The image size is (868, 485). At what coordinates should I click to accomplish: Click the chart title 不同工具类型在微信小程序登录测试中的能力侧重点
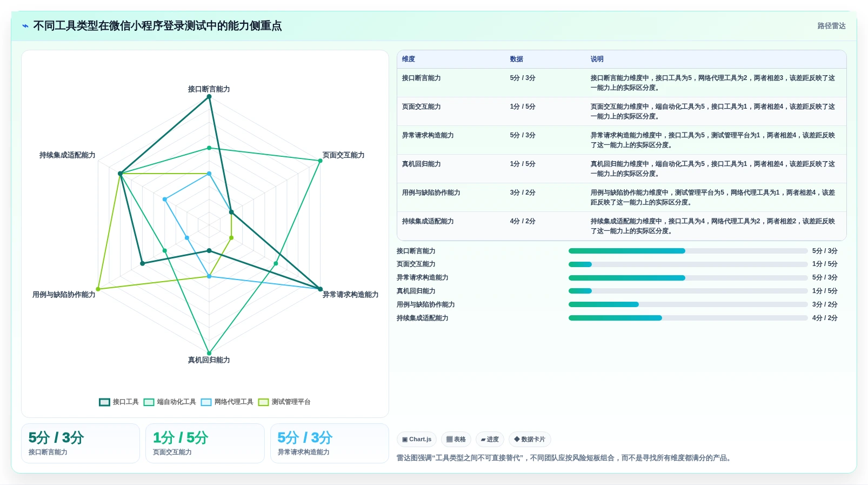(157, 26)
